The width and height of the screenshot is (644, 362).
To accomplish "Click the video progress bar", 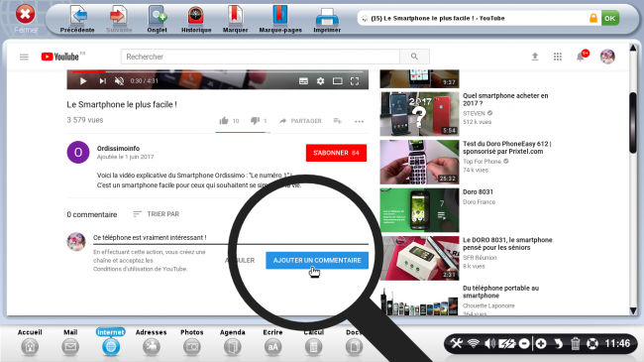I will point(218,71).
